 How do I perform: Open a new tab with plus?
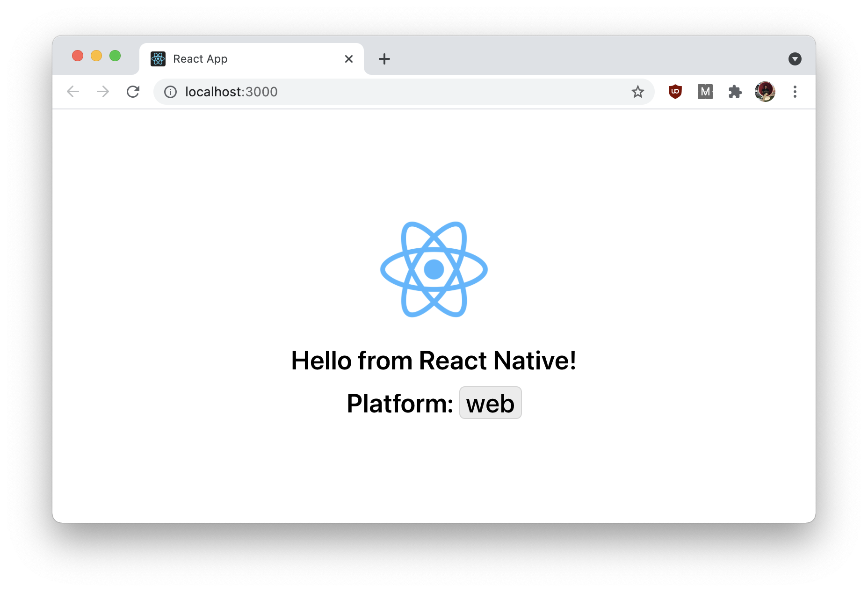[384, 59]
